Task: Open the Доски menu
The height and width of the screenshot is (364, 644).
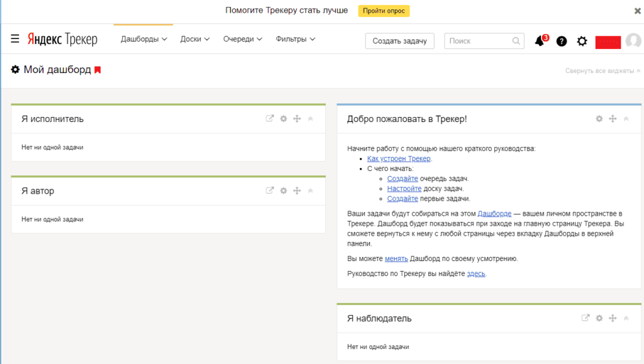Action: coord(194,39)
